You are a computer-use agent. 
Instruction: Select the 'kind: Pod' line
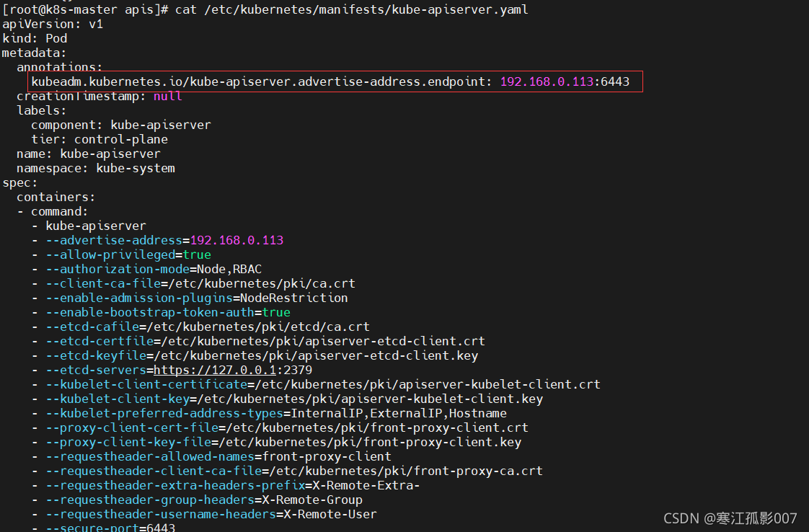pos(35,38)
